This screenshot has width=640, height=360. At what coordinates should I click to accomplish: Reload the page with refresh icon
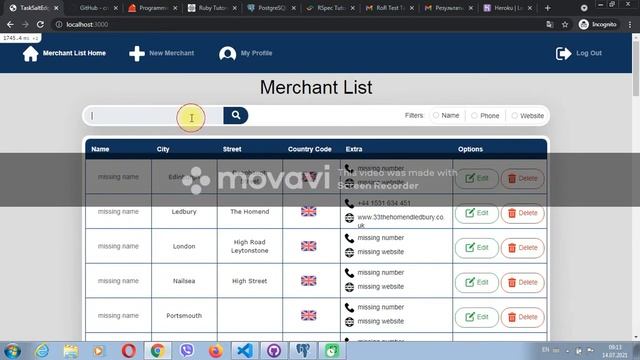[40, 24]
